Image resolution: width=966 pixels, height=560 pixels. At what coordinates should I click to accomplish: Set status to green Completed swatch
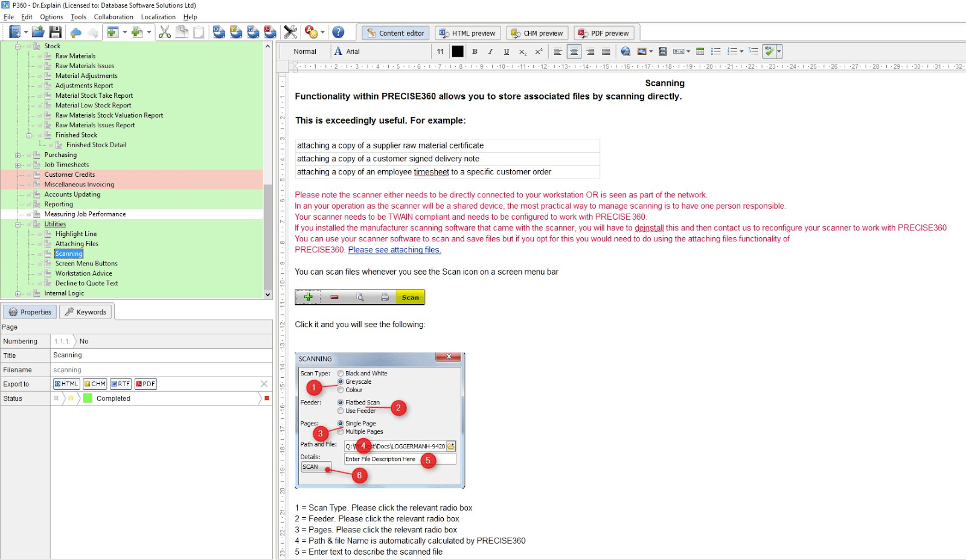[x=88, y=398]
